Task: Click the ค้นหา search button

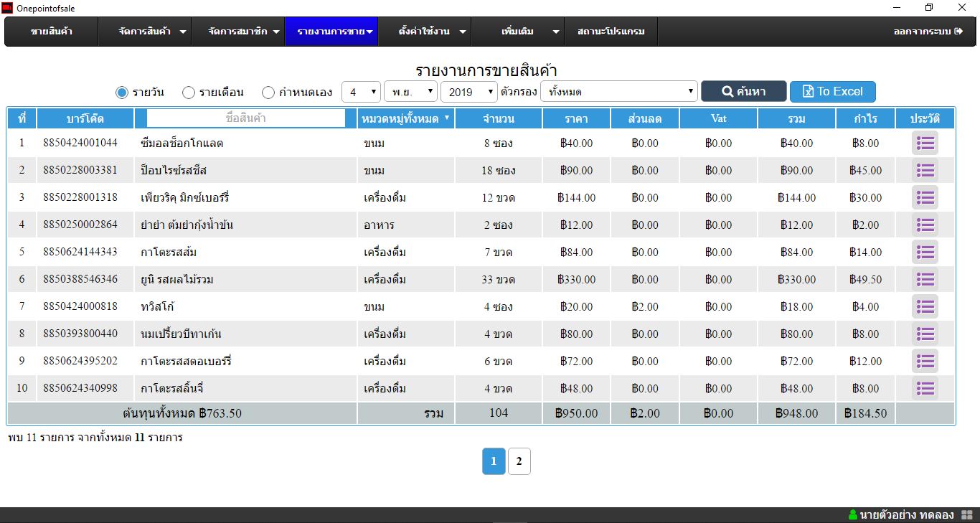Action: point(743,92)
